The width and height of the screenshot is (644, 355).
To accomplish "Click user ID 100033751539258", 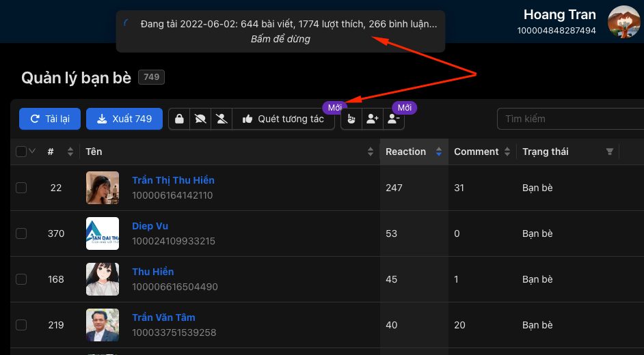I will (x=174, y=332).
